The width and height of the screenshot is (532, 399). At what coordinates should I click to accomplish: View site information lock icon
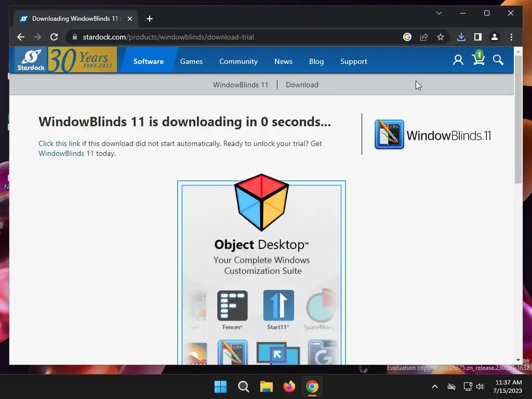tap(75, 37)
